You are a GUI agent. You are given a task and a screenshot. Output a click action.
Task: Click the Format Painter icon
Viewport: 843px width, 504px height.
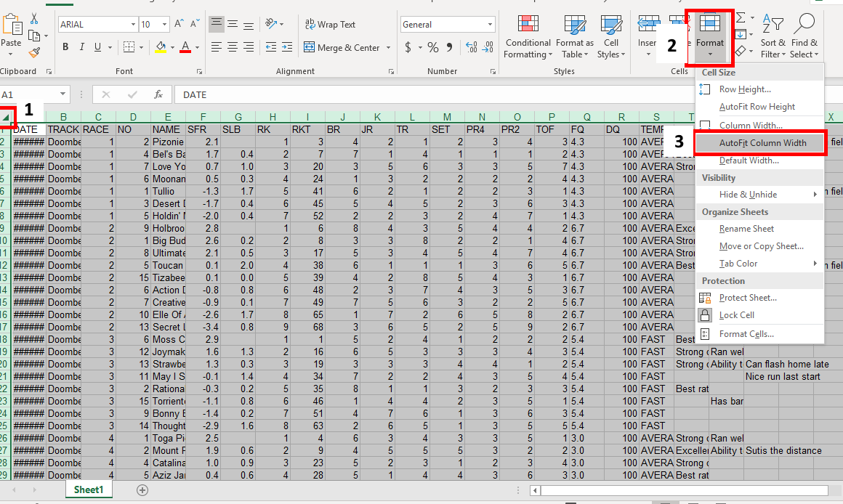click(x=34, y=51)
